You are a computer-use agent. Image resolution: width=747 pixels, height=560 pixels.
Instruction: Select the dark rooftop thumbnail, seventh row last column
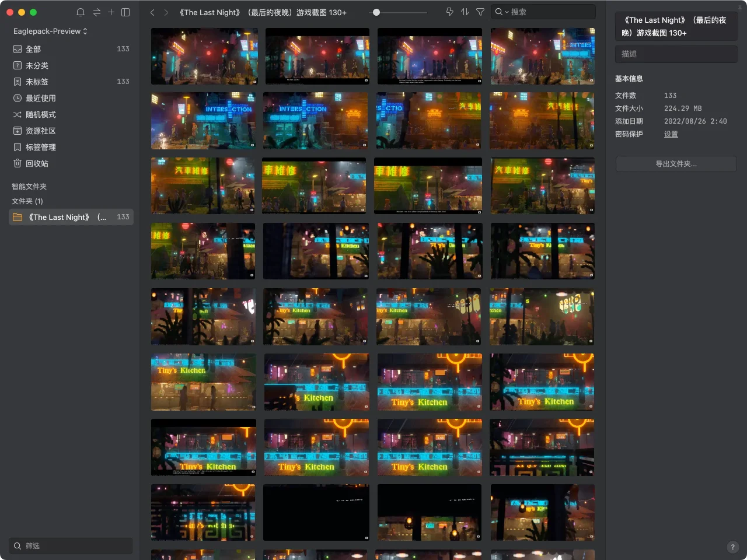coord(542,447)
